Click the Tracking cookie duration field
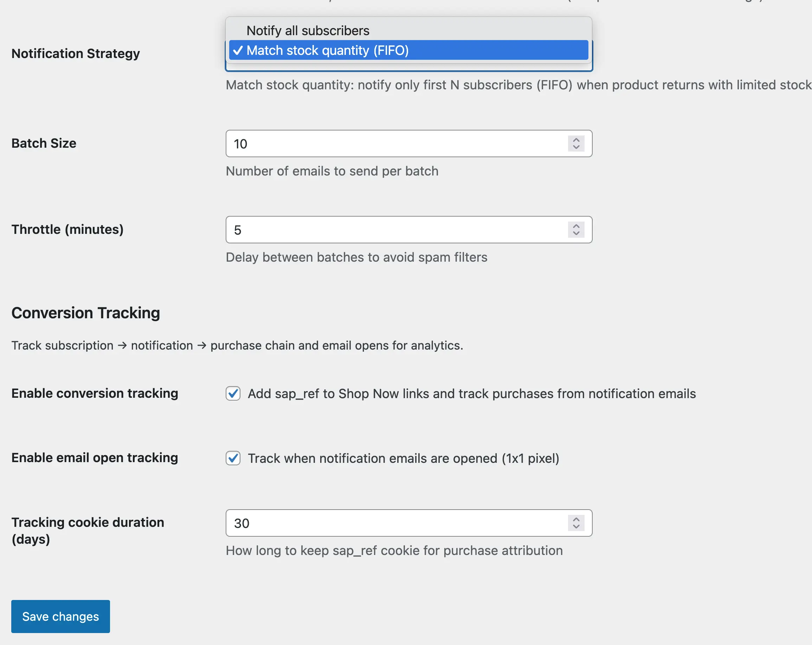 tap(376, 523)
